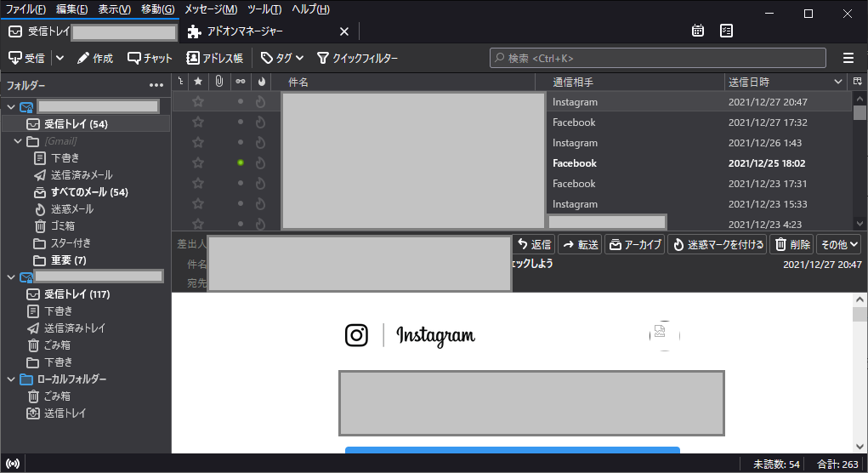Star the Instagram message from 2021/12/27 20:47
868x473 pixels.
tap(197, 102)
